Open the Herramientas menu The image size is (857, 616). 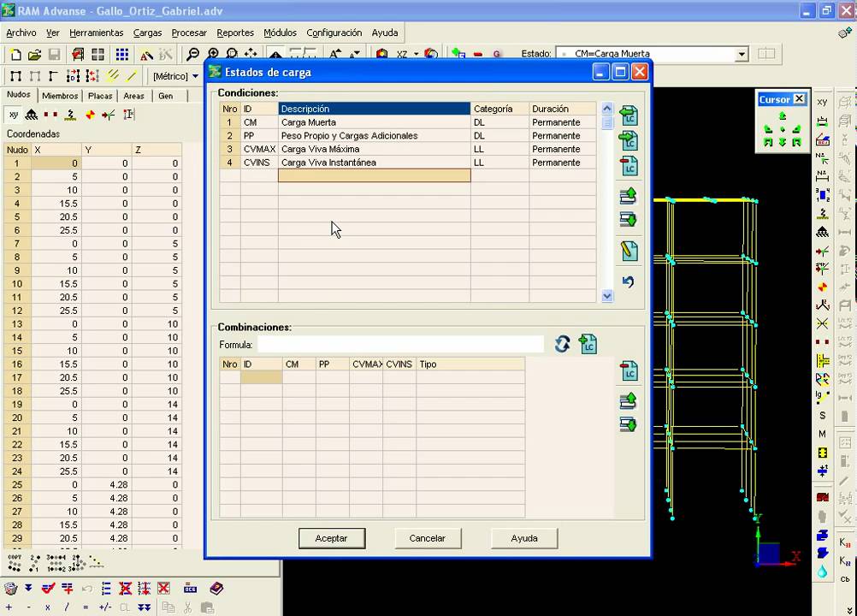point(96,33)
